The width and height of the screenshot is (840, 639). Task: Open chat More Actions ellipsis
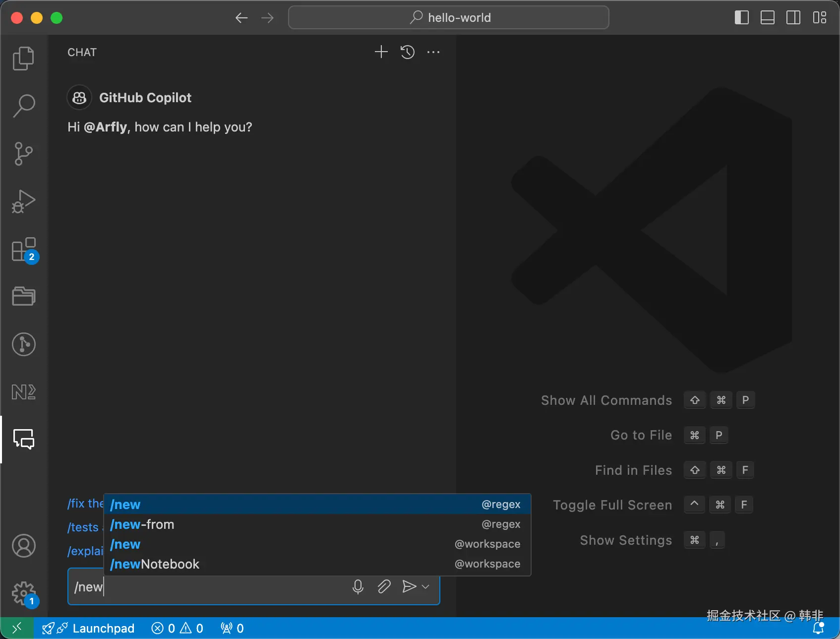[x=433, y=52]
